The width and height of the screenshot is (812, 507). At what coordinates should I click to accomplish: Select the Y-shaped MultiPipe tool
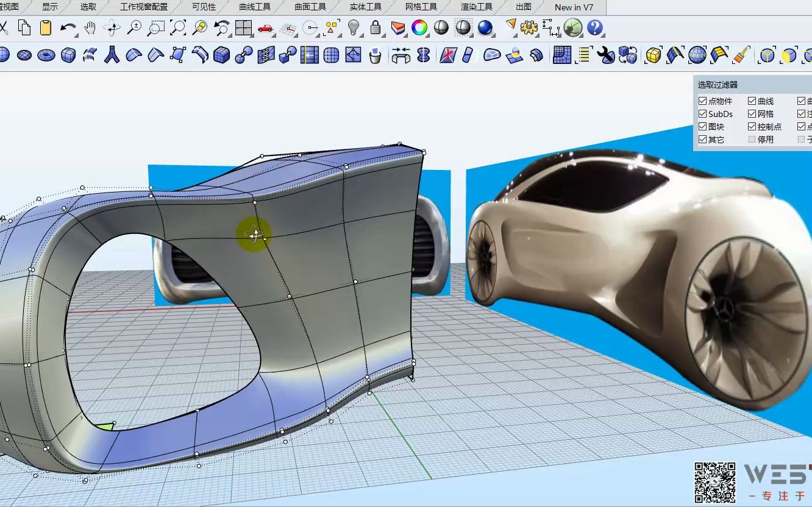click(x=112, y=55)
